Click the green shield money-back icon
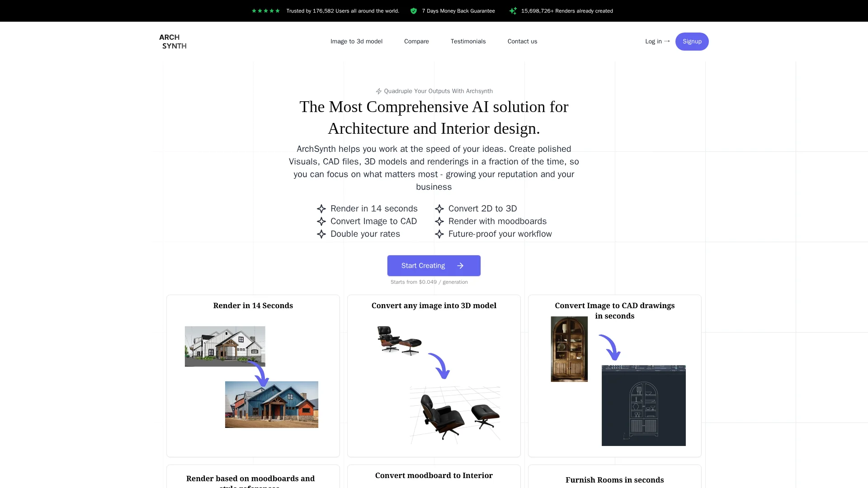 [x=414, y=11]
